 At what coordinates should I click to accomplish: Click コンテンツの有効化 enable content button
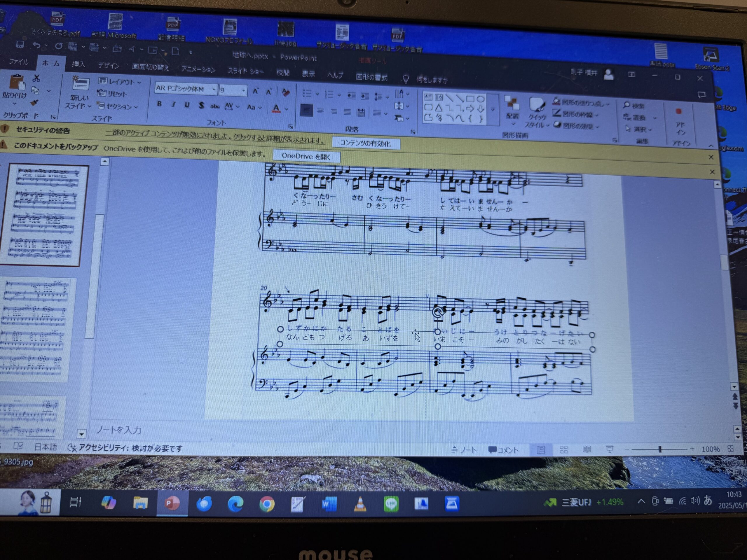pyautogui.click(x=366, y=143)
